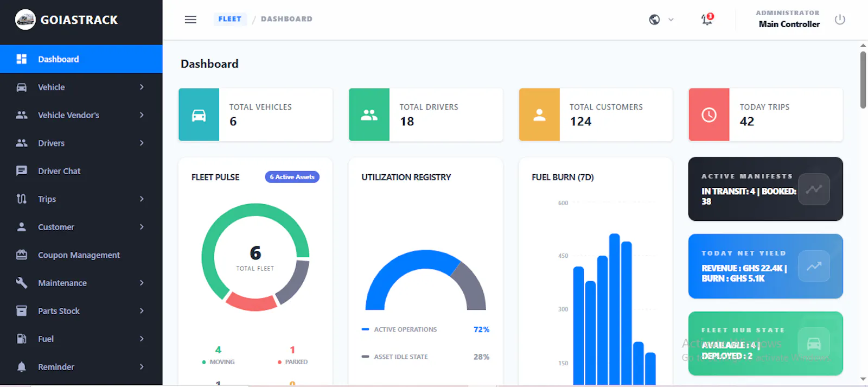Viewport: 868px width, 387px height.
Task: Click the Active Operations legend entry
Action: 425,329
